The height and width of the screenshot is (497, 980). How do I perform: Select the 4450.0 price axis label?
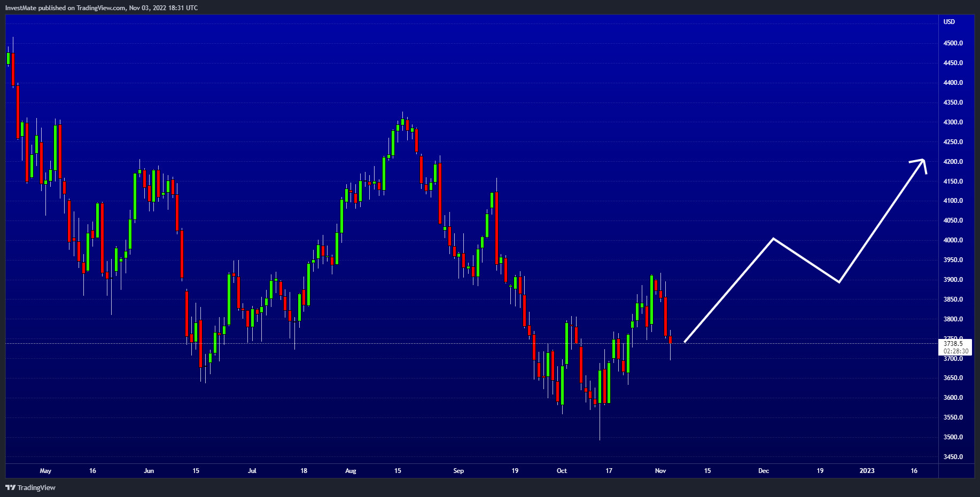pyautogui.click(x=953, y=63)
